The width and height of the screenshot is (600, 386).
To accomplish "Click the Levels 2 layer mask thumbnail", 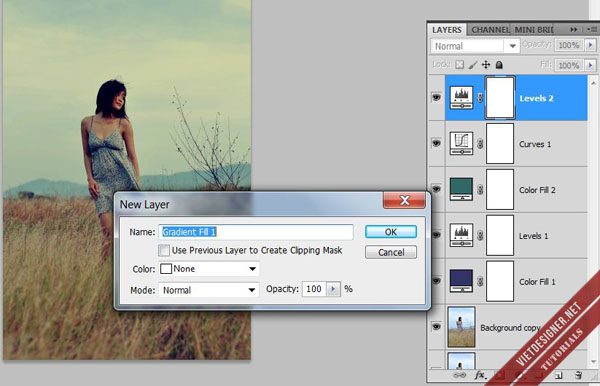I will coord(500,98).
